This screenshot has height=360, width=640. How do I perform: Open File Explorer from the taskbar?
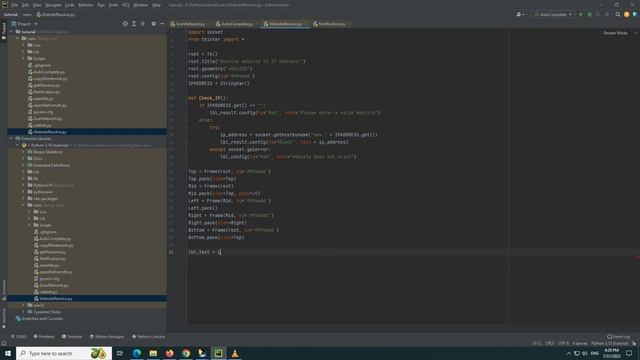[x=153, y=353]
